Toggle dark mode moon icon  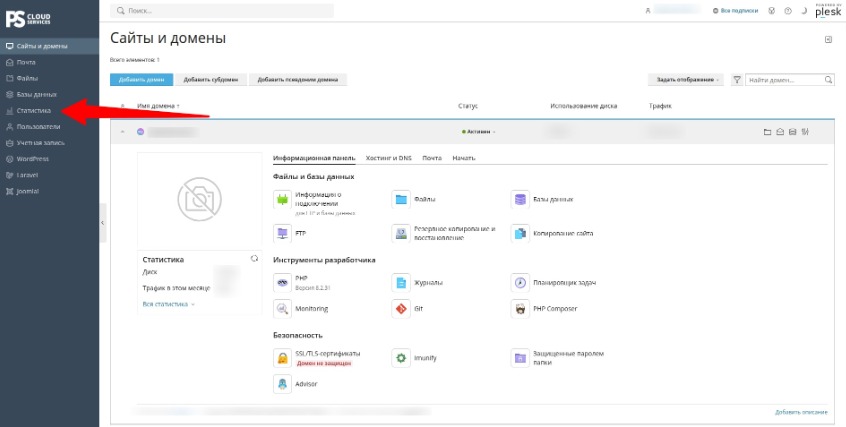click(x=804, y=11)
